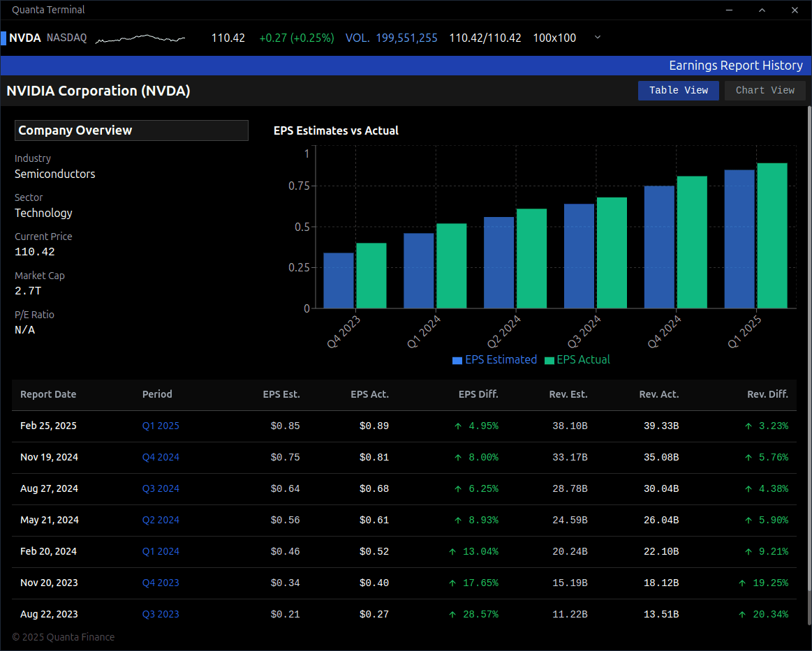Click the $0.81 EPS actual value
The height and width of the screenshot is (651, 812).
coord(374,458)
